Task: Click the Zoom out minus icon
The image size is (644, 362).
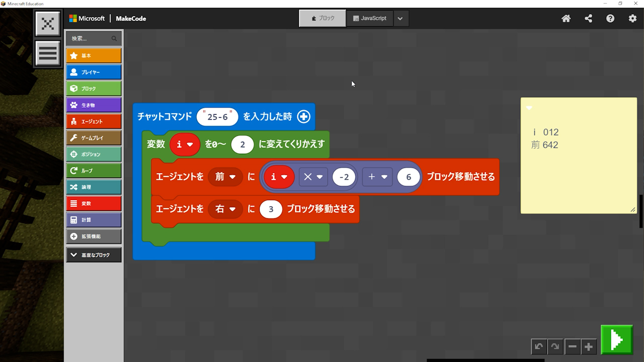Action: point(572,346)
